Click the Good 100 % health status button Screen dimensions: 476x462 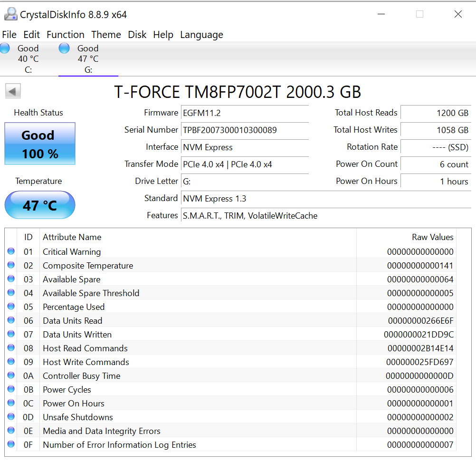pyautogui.click(x=40, y=144)
